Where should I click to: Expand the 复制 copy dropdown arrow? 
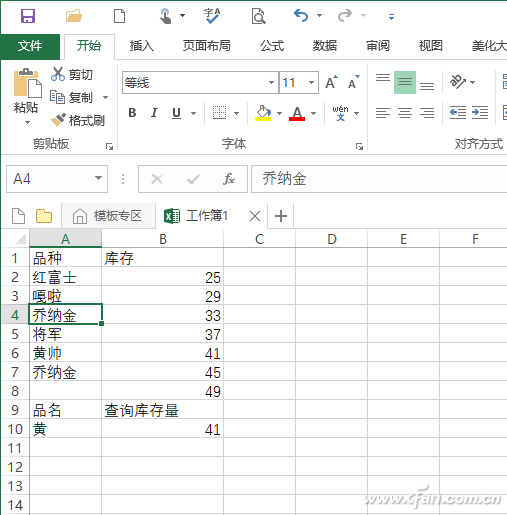pos(105,97)
